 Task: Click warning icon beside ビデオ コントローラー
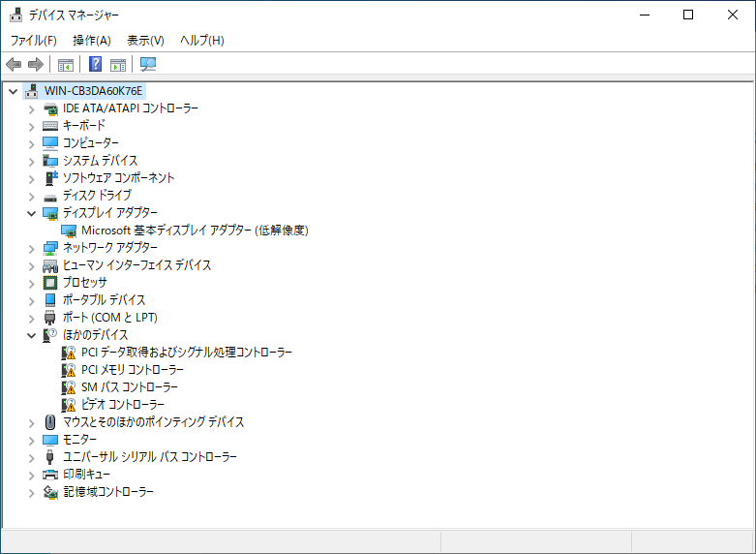point(69,405)
